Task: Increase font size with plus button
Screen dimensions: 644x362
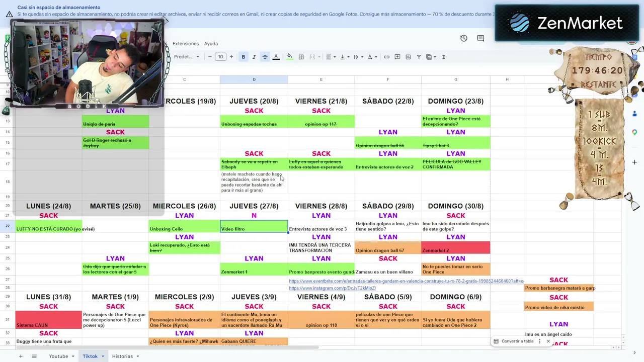Action: pyautogui.click(x=231, y=57)
